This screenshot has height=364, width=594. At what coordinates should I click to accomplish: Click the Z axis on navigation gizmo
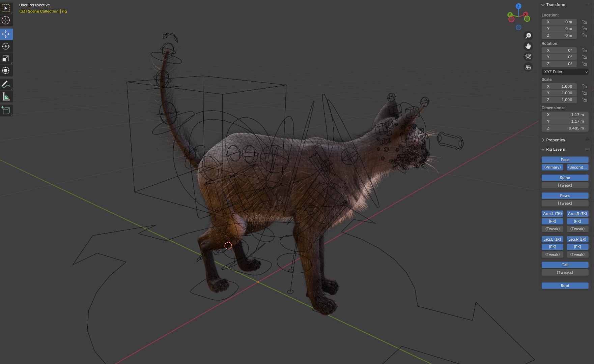(x=518, y=6)
